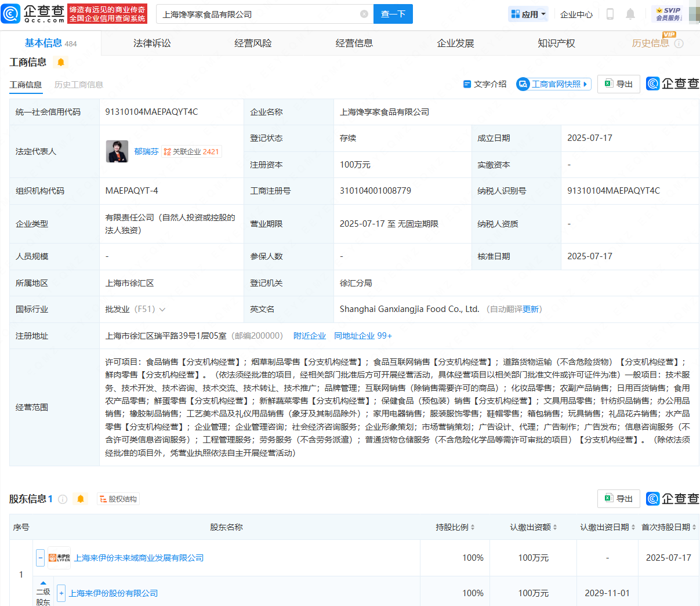Viewport: 700px width, 606px height.
Task: View 关联企业 2421 related companies
Action: (191, 151)
